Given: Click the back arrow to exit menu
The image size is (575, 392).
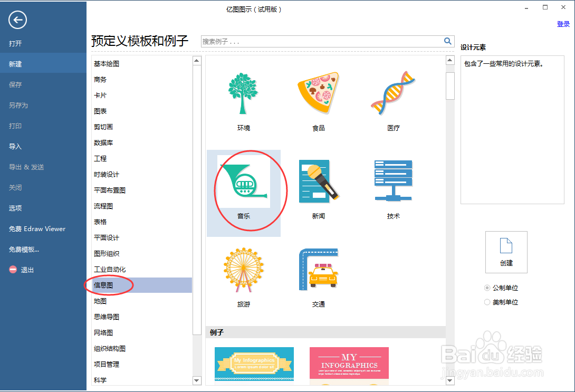Looking at the screenshot, I should pos(17,20).
